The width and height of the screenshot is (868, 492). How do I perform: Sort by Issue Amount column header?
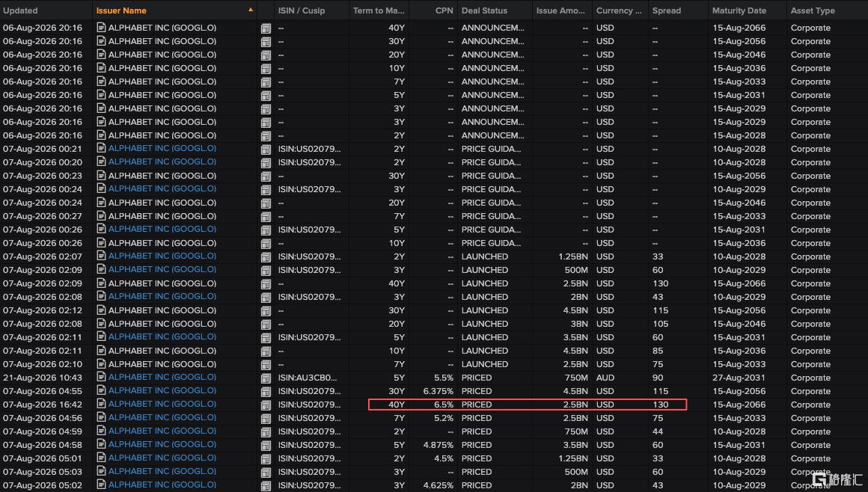pyautogui.click(x=560, y=10)
